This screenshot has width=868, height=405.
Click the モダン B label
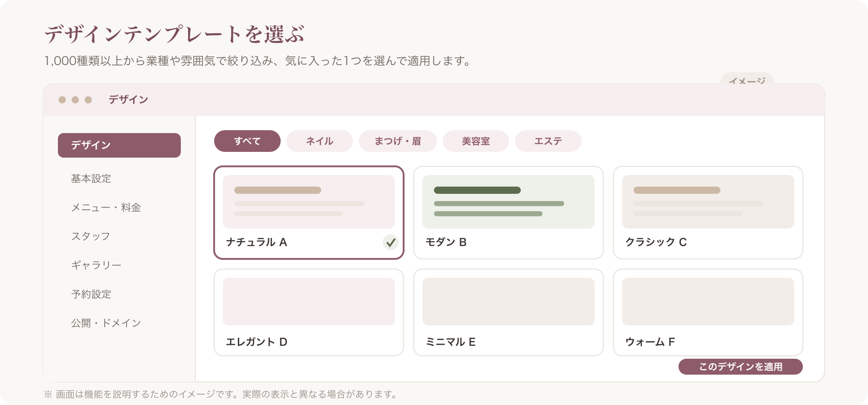coord(446,242)
